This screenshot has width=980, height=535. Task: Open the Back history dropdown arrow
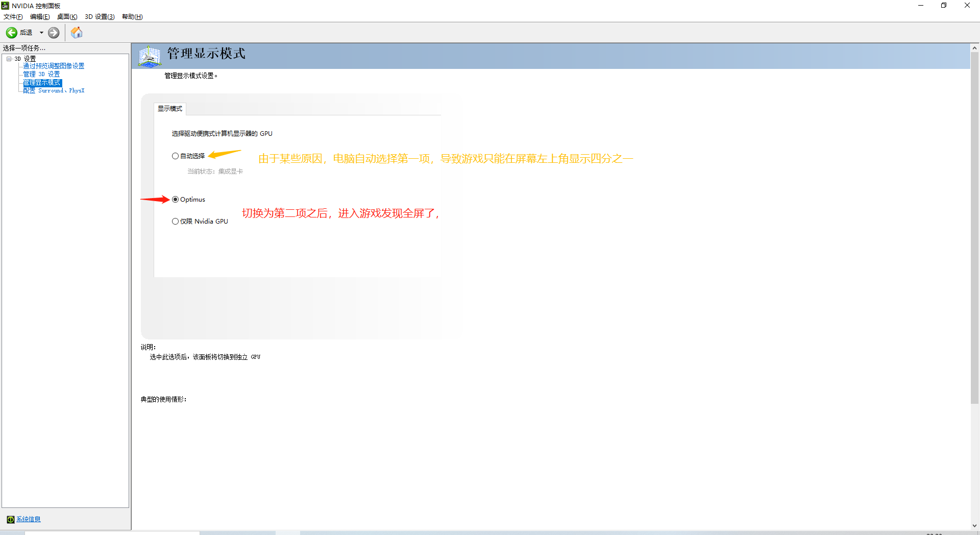(x=41, y=33)
